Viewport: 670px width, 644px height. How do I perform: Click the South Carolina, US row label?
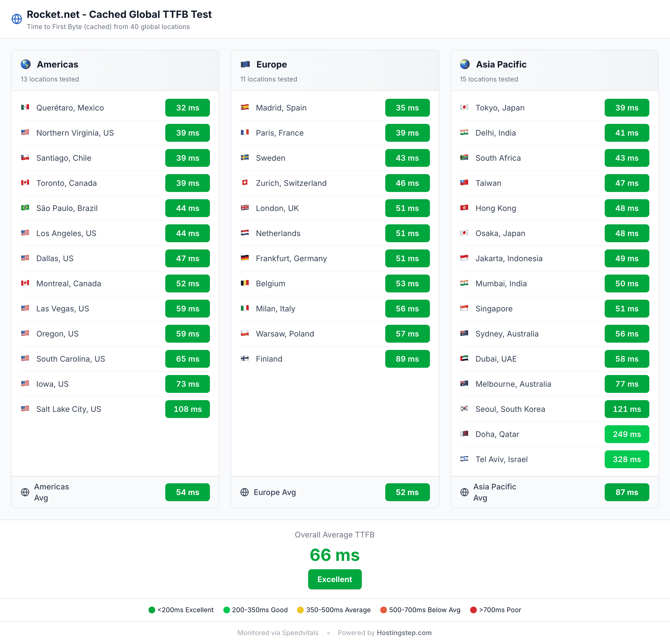70,359
